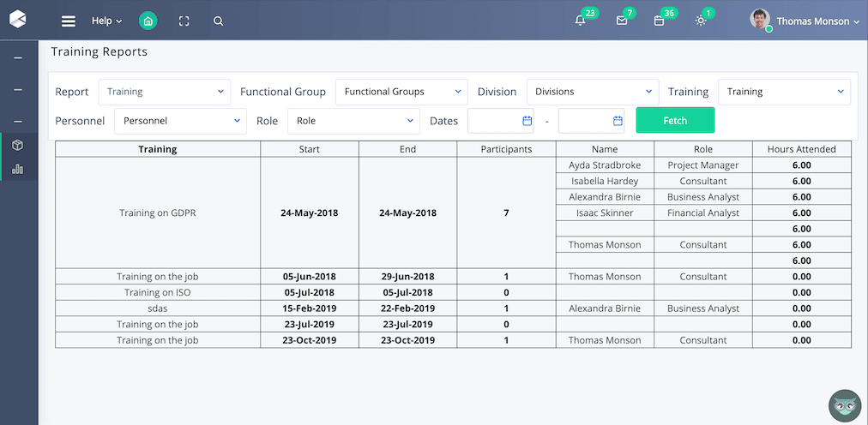This screenshot has height=425, width=868.
Task: Click the hamburger menu icon
Action: 69,21
